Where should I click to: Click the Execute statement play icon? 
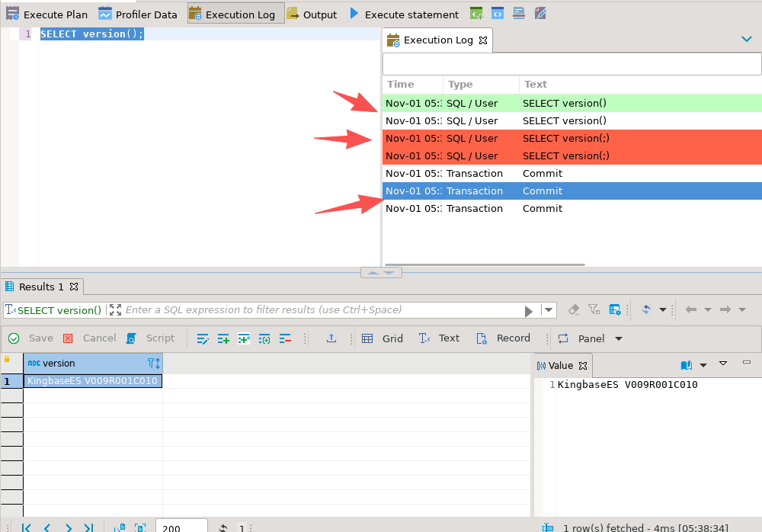pos(354,14)
